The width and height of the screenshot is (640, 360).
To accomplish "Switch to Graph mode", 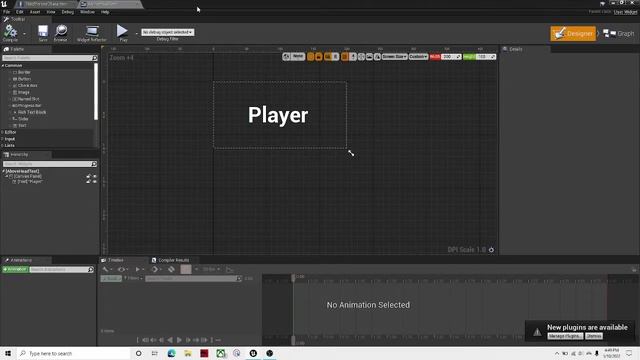I will pos(618,33).
